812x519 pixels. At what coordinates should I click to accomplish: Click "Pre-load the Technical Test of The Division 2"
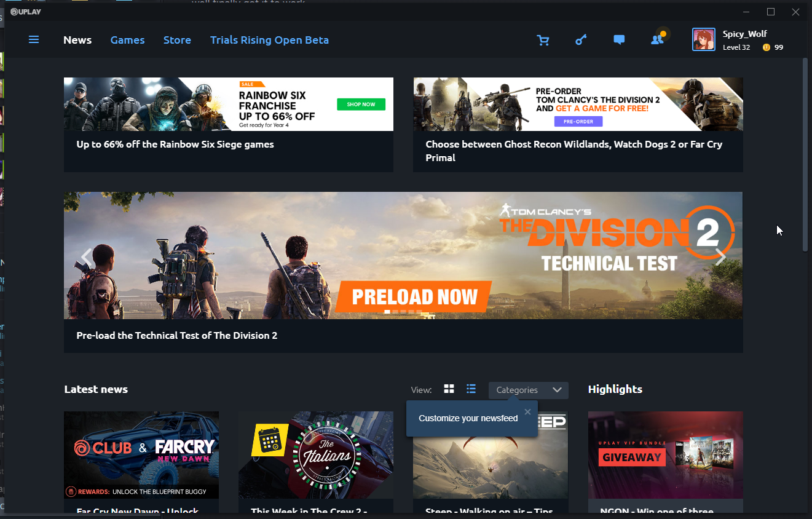177,336
